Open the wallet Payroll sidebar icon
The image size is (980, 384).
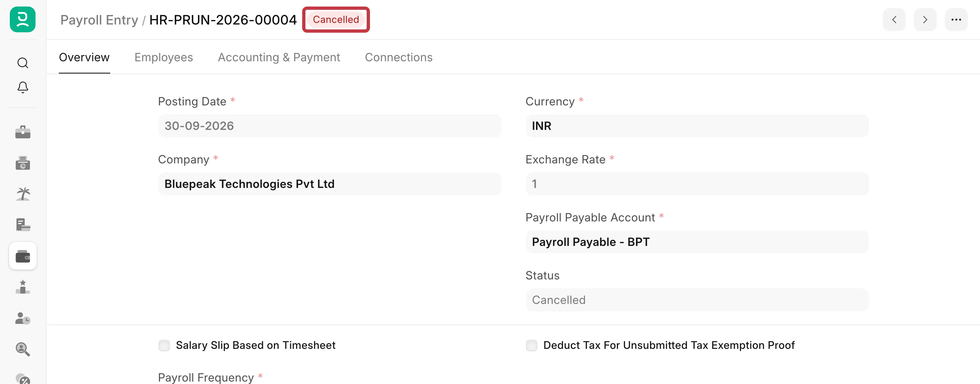pos(23,256)
